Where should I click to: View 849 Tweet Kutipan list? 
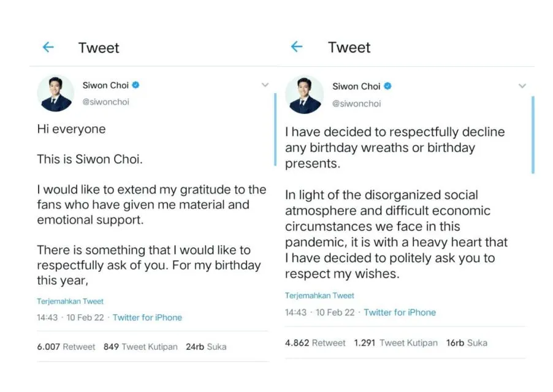140,347
